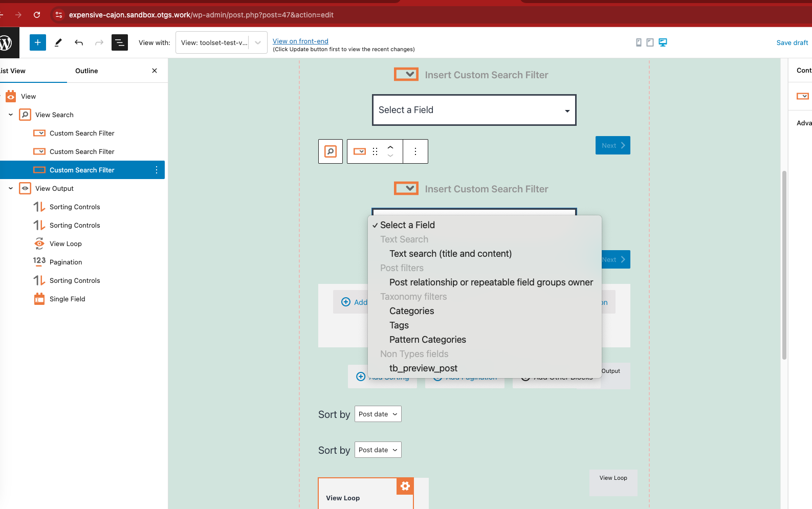The image size is (812, 509).
Task: Click the blue block inserter plus button
Action: click(x=38, y=42)
